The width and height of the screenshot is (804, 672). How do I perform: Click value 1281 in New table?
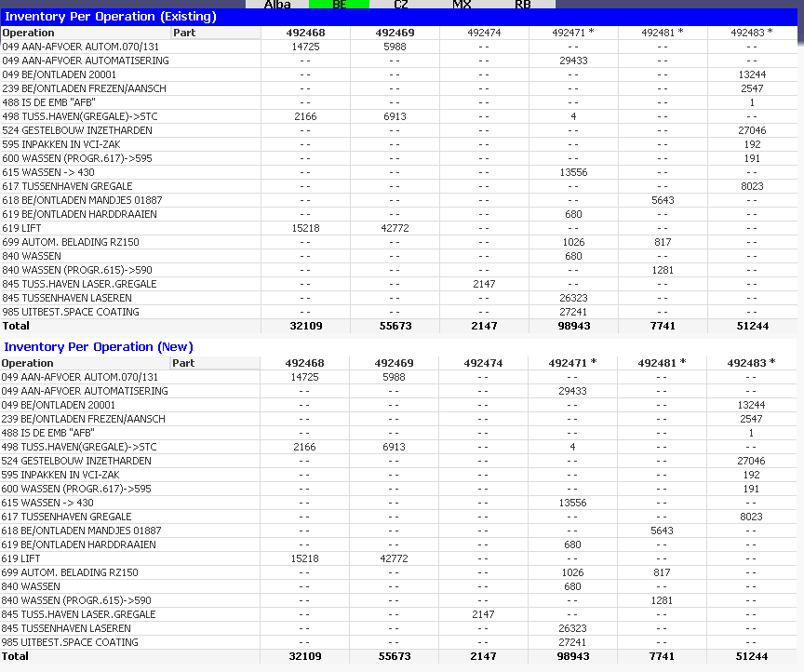662,600
